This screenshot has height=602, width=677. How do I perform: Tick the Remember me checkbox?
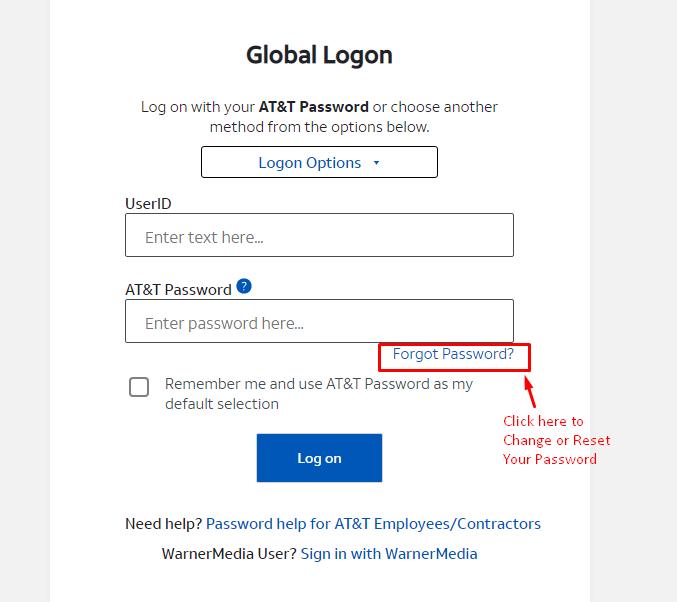tap(139, 387)
